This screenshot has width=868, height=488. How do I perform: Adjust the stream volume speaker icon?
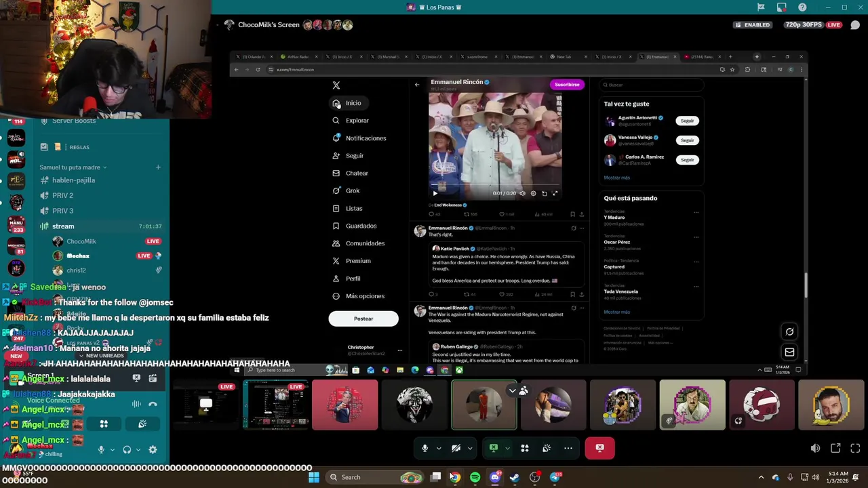(x=815, y=448)
